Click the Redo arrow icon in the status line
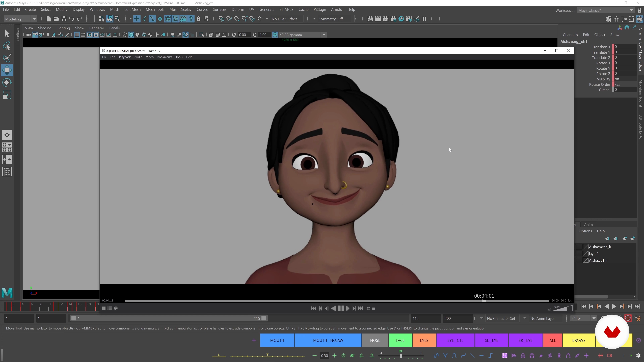Viewport: 644px width, 362px height. (79, 19)
